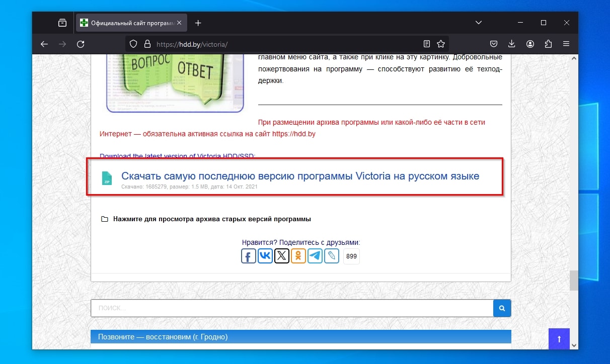The height and width of the screenshot is (364, 610).
Task: Maximize the Firefox window
Action: [544, 23]
